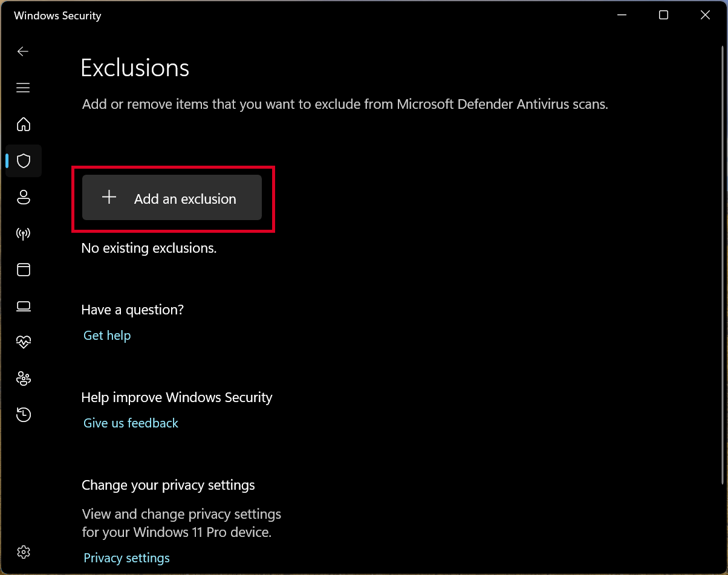The height and width of the screenshot is (575, 728).
Task: Open Windows Security settings gear
Action: [x=23, y=551]
